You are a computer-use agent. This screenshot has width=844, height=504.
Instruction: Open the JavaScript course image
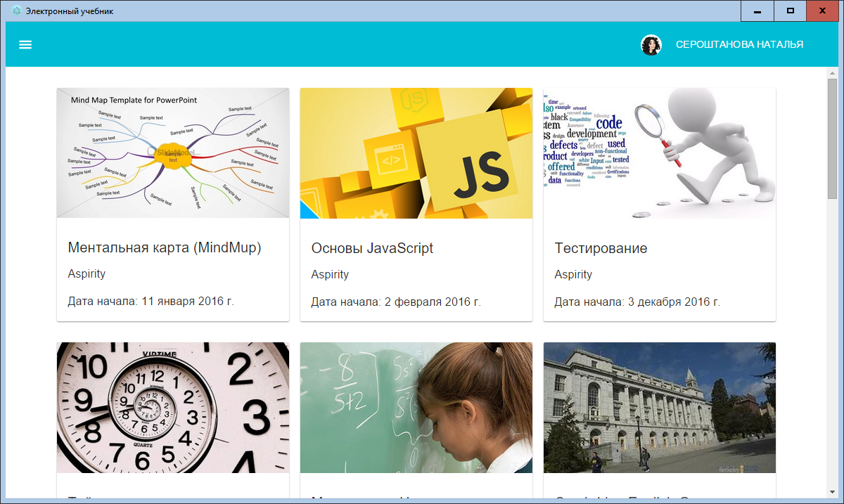tap(416, 153)
